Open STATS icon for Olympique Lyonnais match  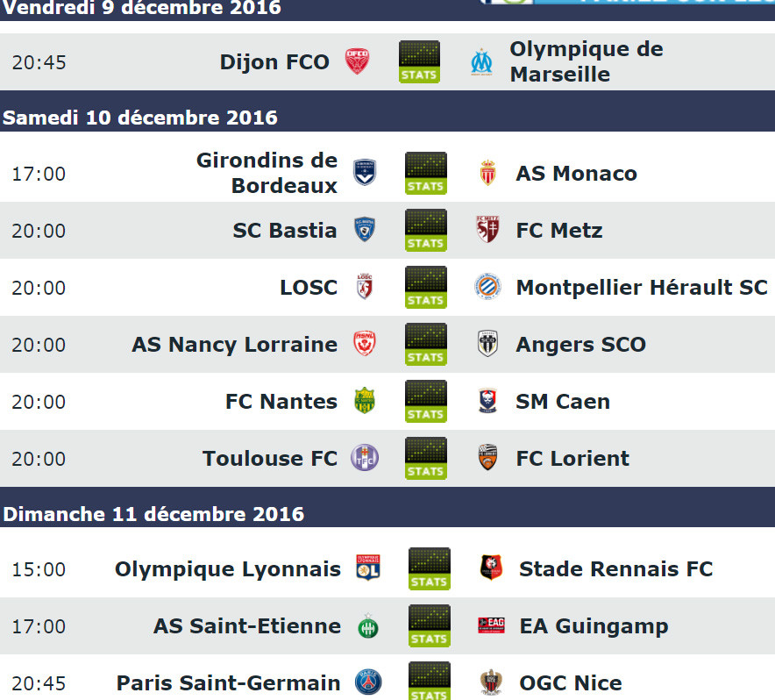[429, 569]
